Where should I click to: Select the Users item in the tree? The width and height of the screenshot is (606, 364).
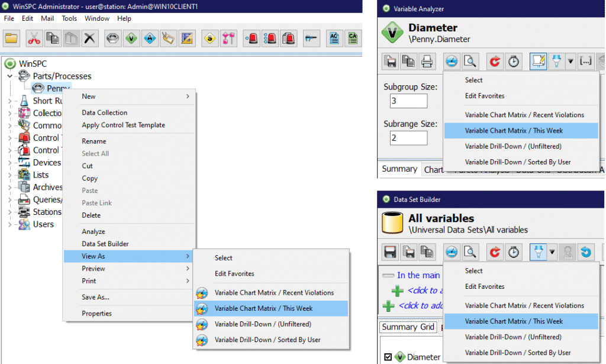coord(43,224)
